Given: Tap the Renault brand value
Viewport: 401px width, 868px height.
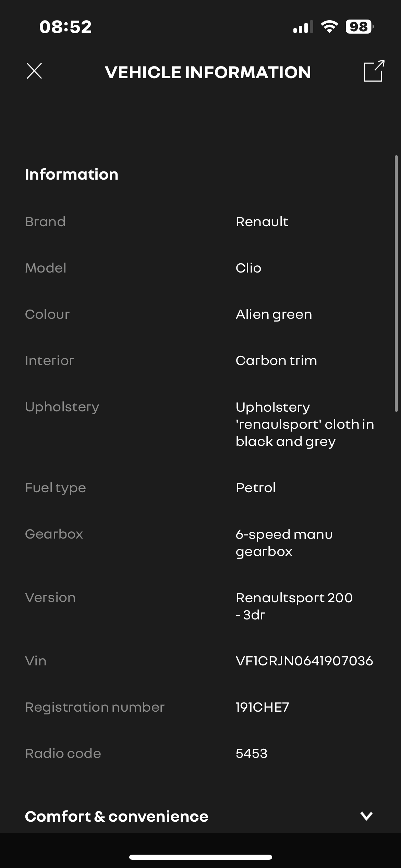Looking at the screenshot, I should [x=262, y=221].
